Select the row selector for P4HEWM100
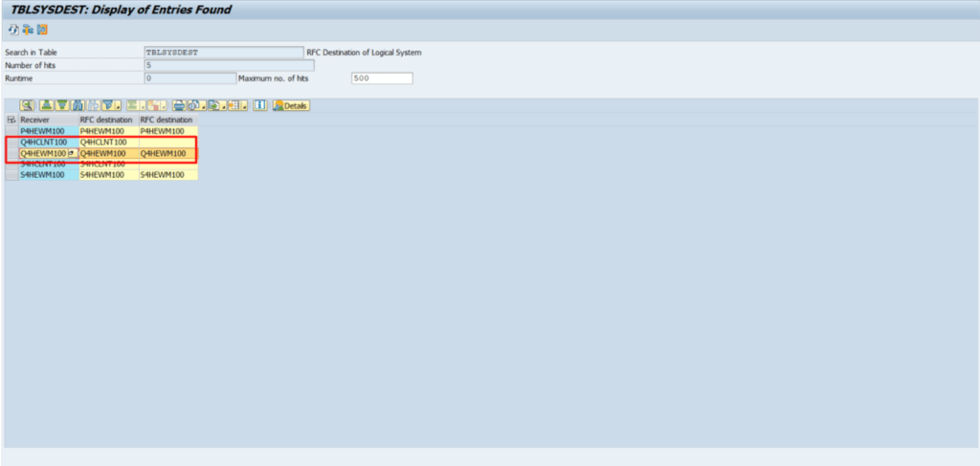 11,130
